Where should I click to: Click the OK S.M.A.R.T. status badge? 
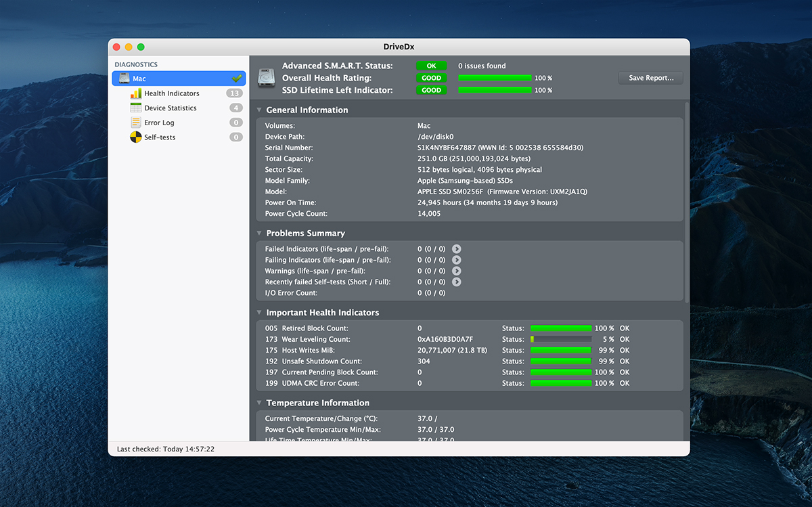tap(431, 66)
